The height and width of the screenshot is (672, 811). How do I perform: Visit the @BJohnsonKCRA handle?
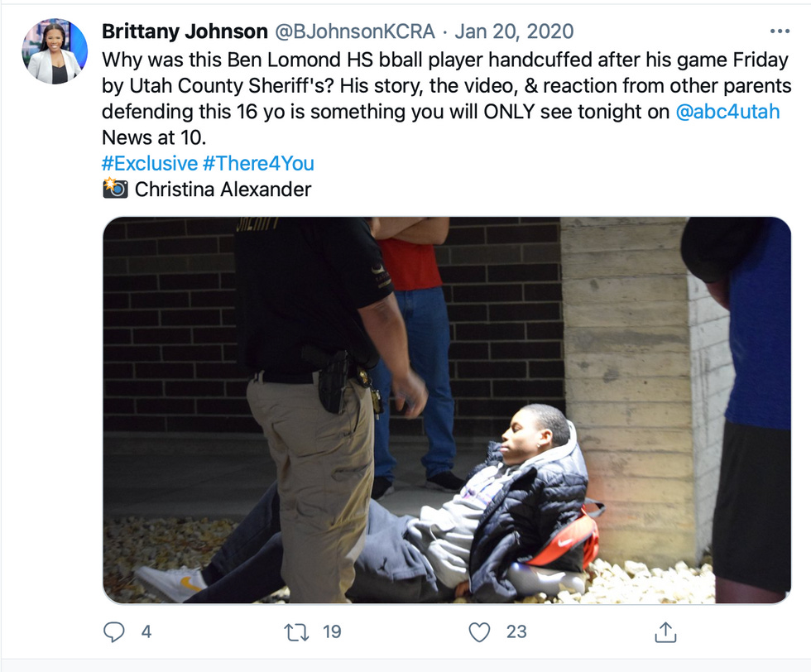click(x=355, y=31)
